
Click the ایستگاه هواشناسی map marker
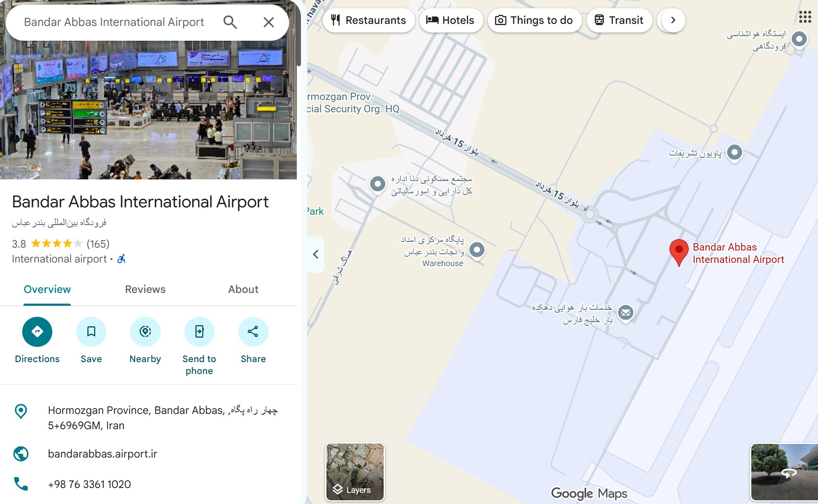[x=799, y=40]
